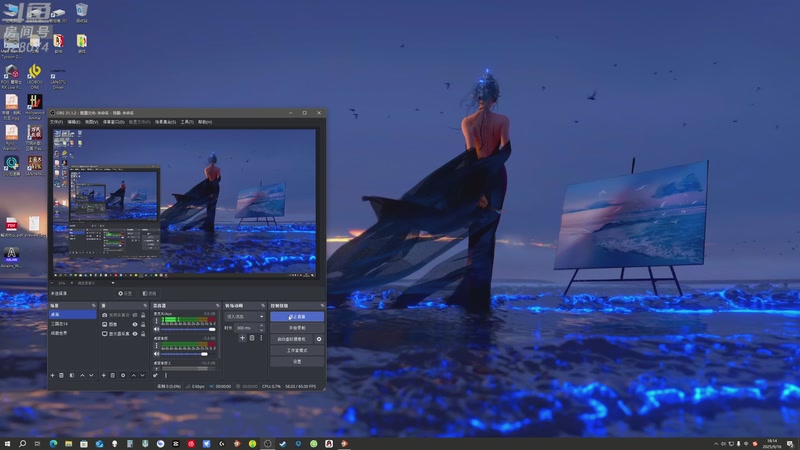Open source 滤镜 button above docks
This screenshot has height=450, width=800.
[149, 293]
